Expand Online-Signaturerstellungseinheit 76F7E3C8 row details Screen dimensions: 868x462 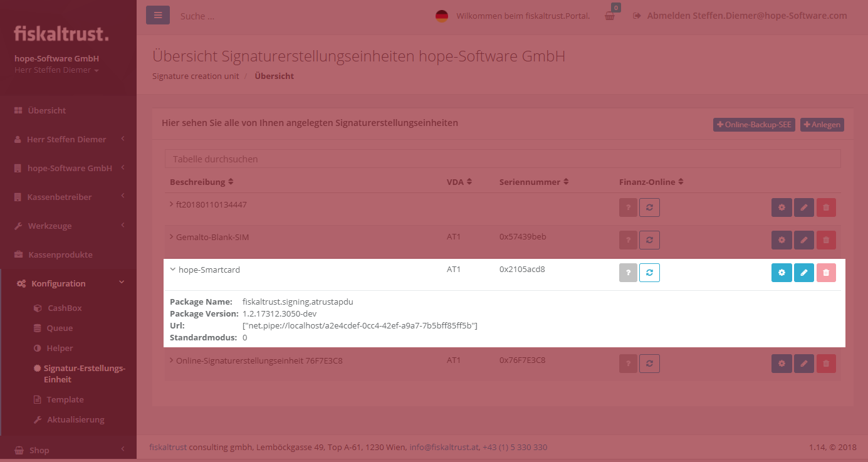(x=172, y=360)
